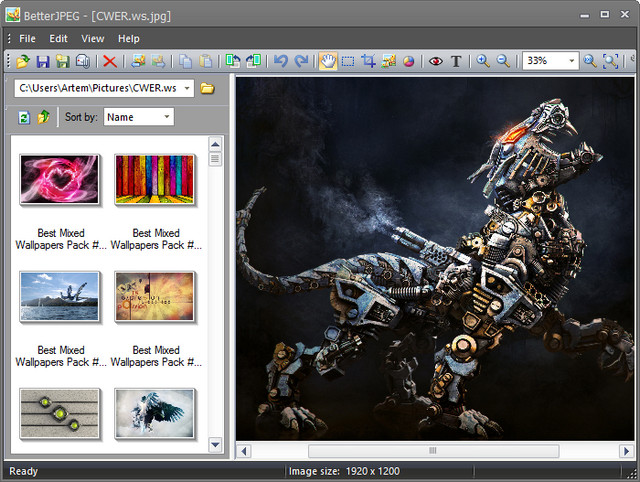640x482 pixels.
Task: Click the Undo arrow icon
Action: click(281, 61)
